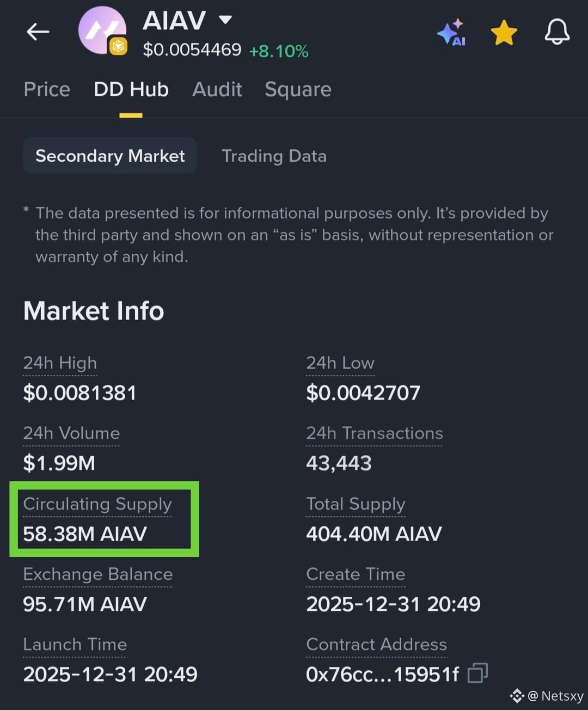Select the DD Hub tab

pyautogui.click(x=131, y=89)
